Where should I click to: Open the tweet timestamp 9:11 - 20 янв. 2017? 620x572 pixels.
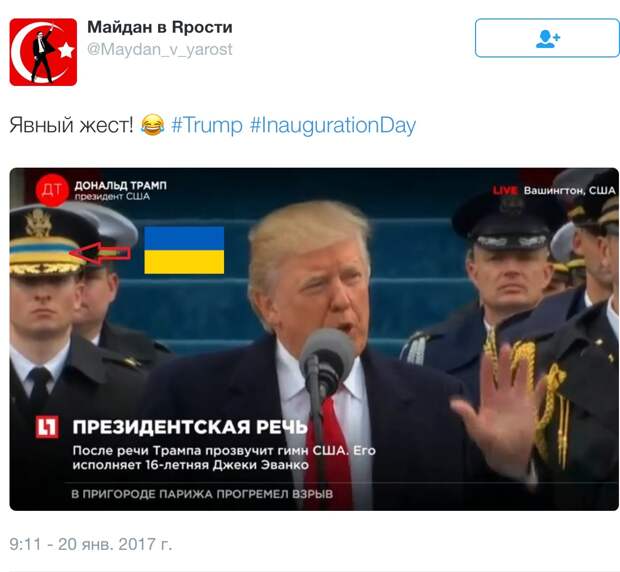[91, 544]
